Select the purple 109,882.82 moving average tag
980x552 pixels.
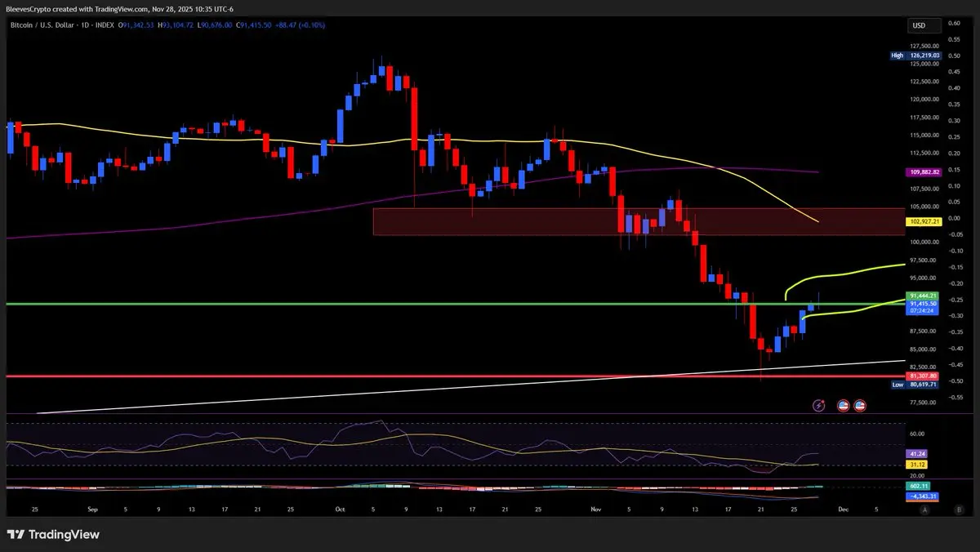pyautogui.click(x=924, y=172)
